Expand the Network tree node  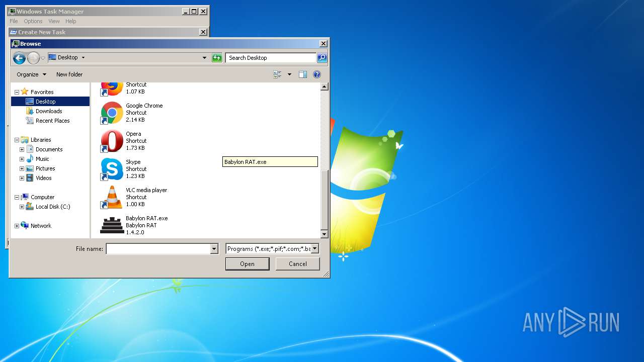pyautogui.click(x=17, y=226)
